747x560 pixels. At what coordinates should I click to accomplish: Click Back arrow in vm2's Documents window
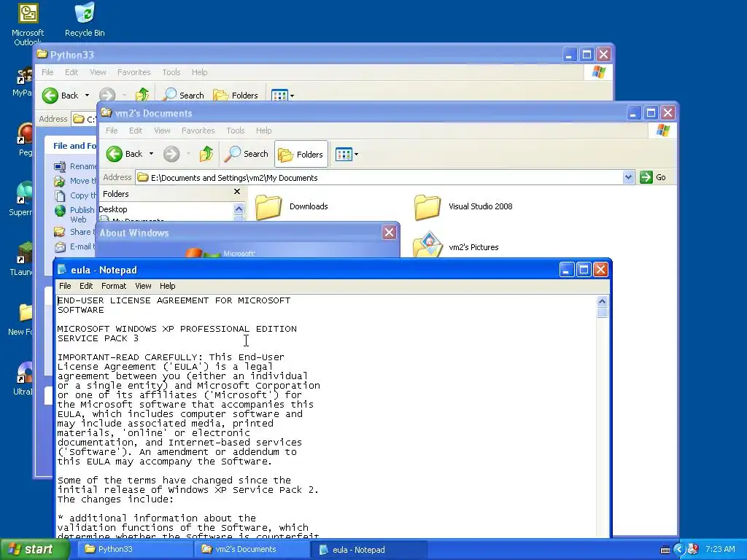pyautogui.click(x=115, y=154)
